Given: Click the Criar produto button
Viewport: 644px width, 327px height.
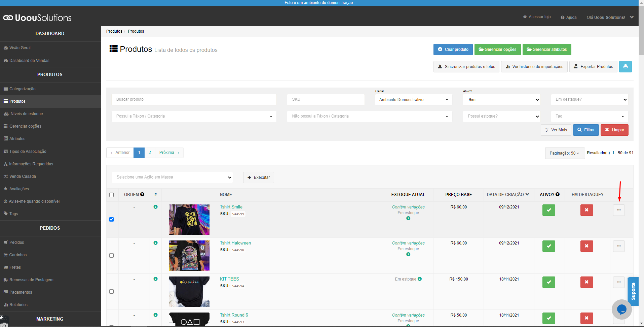Looking at the screenshot, I should click(453, 50).
